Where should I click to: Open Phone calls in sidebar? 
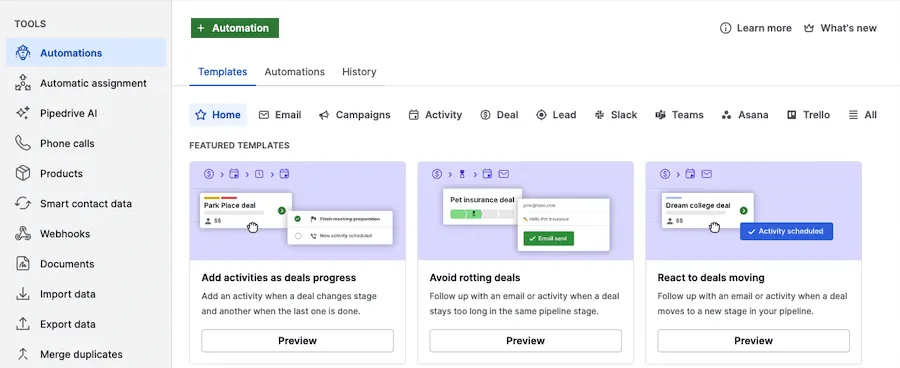[86, 144]
